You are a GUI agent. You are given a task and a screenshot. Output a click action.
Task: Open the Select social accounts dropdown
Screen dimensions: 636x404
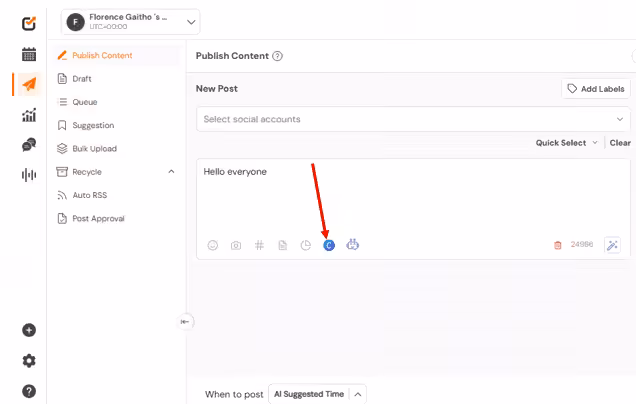point(413,119)
